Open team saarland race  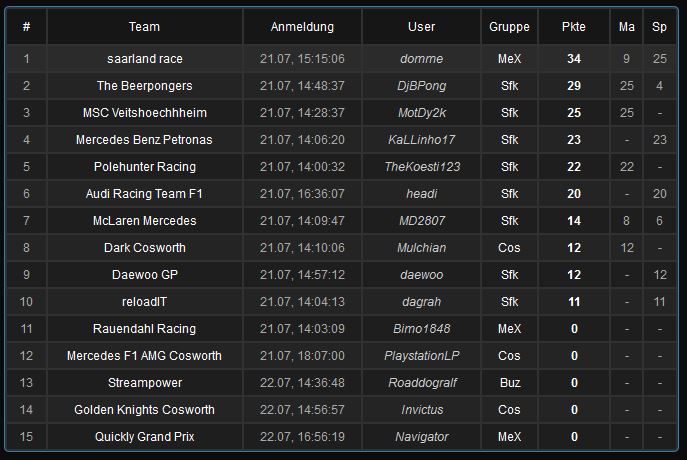tap(145, 59)
